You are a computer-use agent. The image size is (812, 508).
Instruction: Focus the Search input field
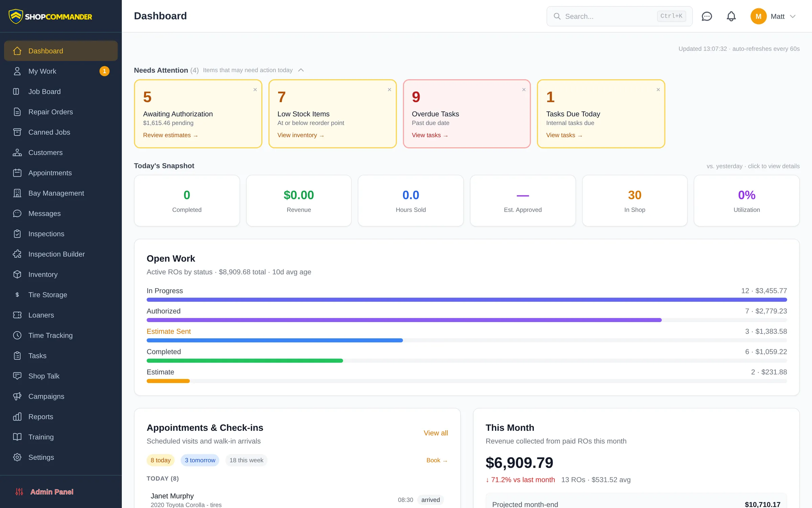[619, 16]
